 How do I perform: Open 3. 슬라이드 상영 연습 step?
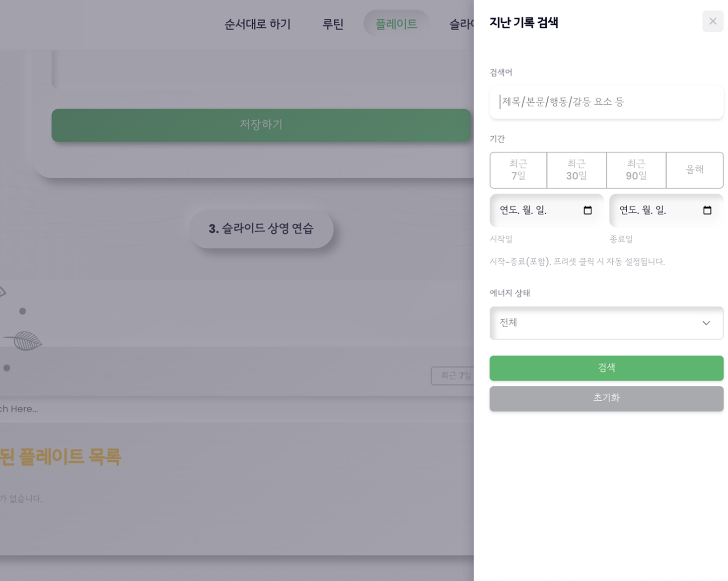(x=261, y=228)
